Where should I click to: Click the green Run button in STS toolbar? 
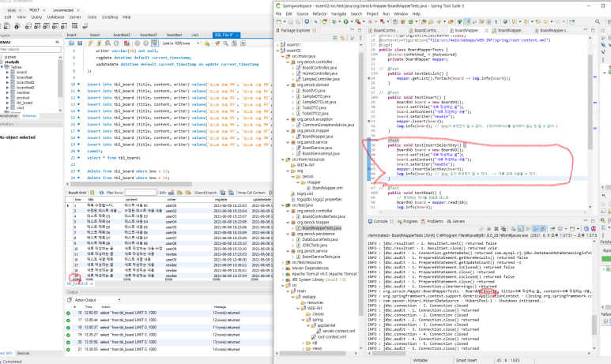click(x=345, y=22)
